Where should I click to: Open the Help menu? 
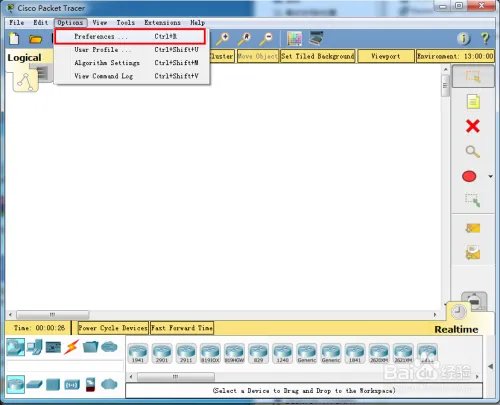tap(197, 23)
